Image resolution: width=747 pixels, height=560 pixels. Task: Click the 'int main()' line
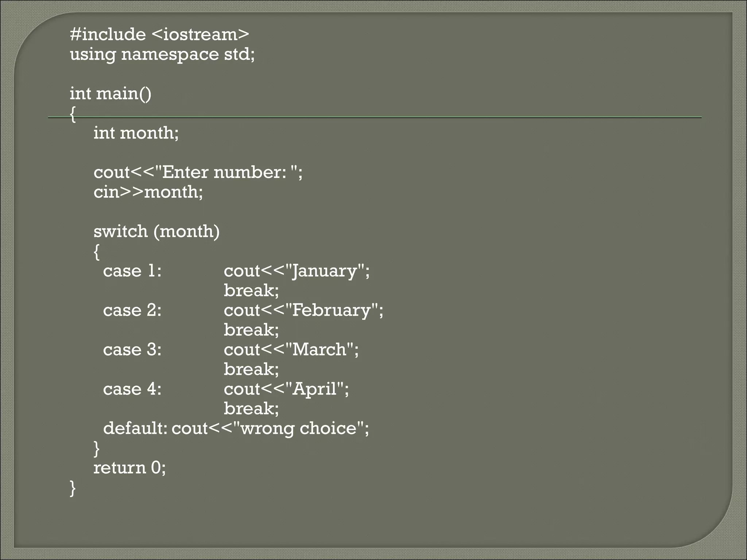point(111,94)
